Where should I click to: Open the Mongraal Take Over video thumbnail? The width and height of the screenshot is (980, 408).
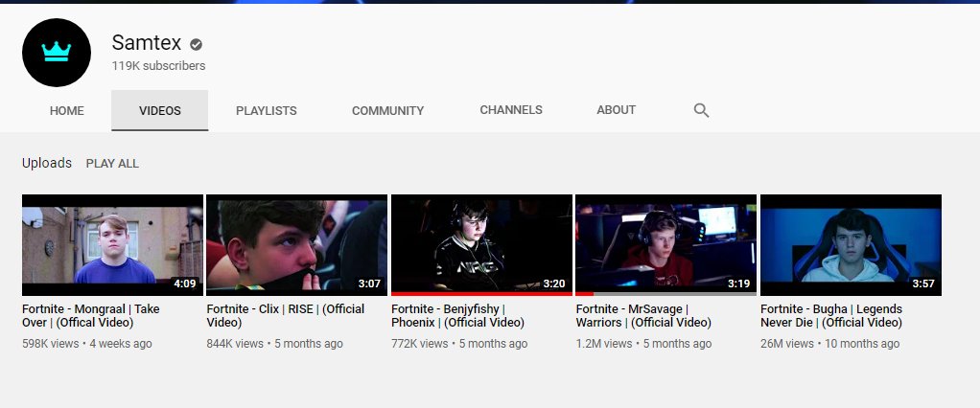click(x=112, y=245)
